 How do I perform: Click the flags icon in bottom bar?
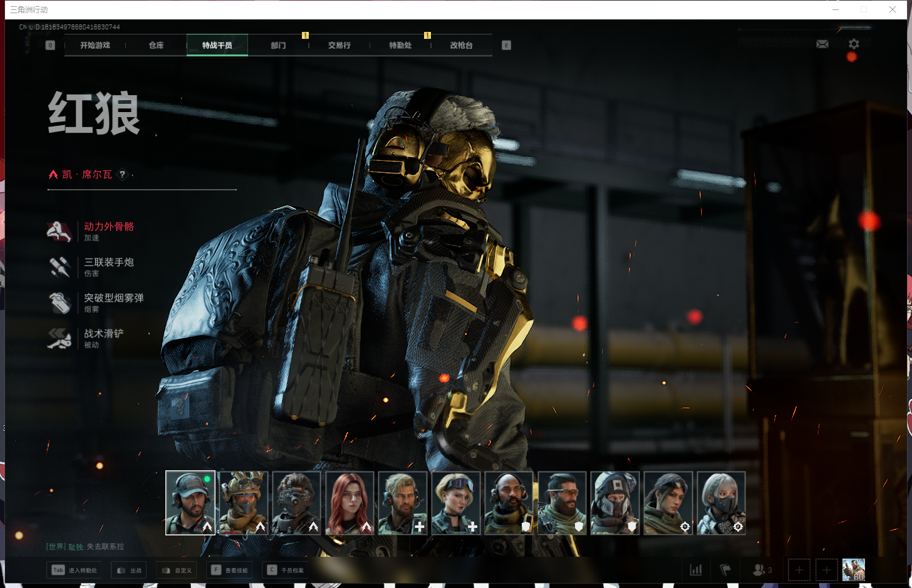[x=725, y=570]
